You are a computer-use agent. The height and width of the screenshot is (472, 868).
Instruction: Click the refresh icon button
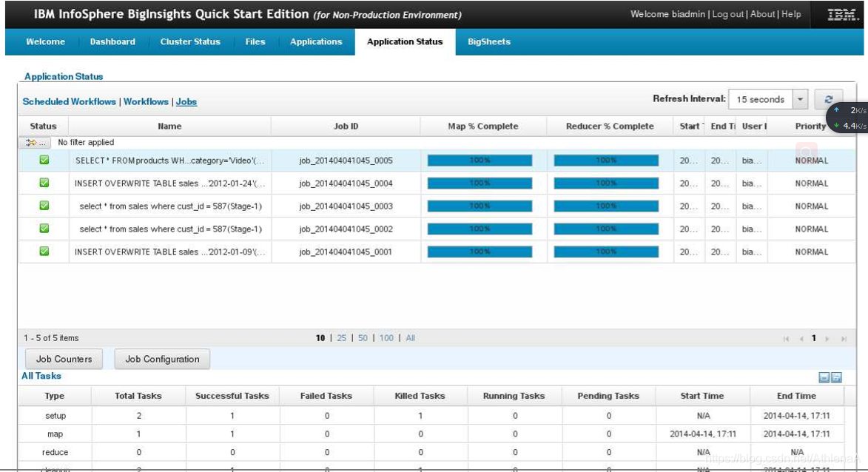pos(828,100)
